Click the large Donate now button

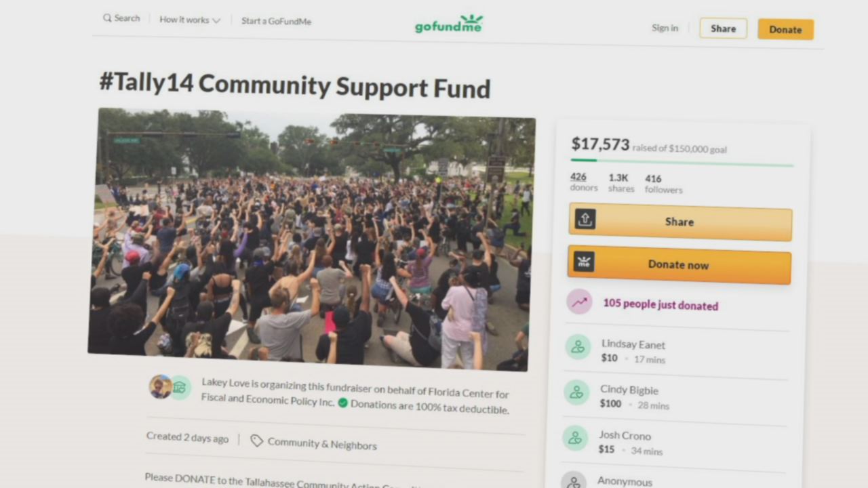(x=679, y=264)
